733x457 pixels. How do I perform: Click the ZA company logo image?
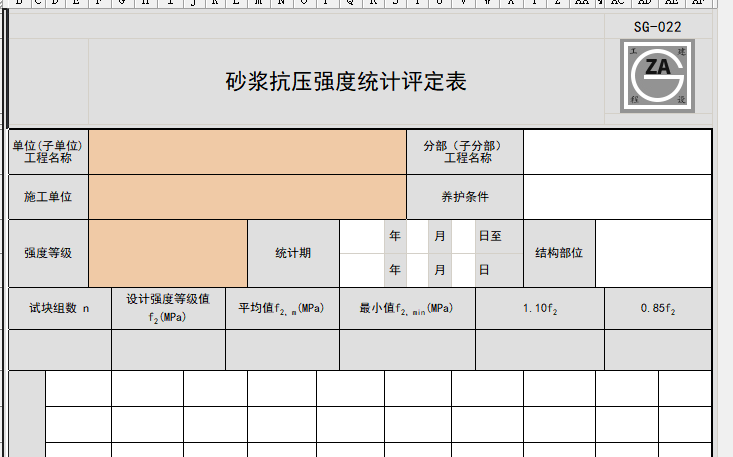click(x=657, y=76)
